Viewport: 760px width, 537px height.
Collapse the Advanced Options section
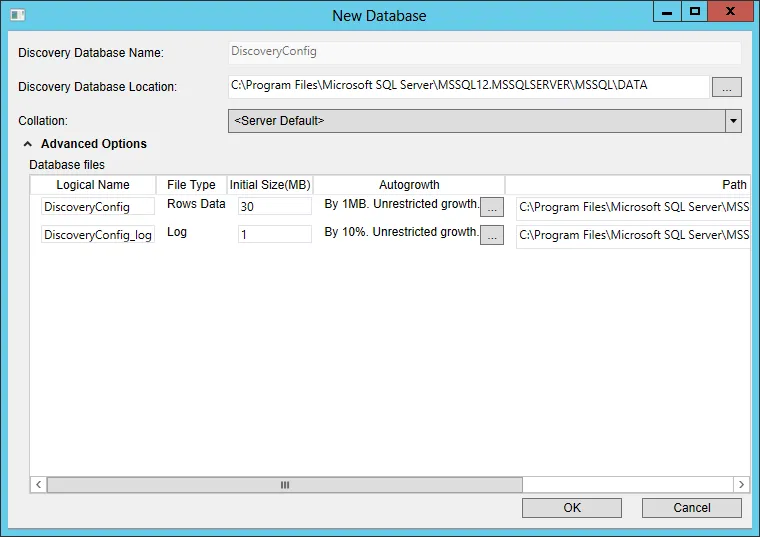(28, 144)
